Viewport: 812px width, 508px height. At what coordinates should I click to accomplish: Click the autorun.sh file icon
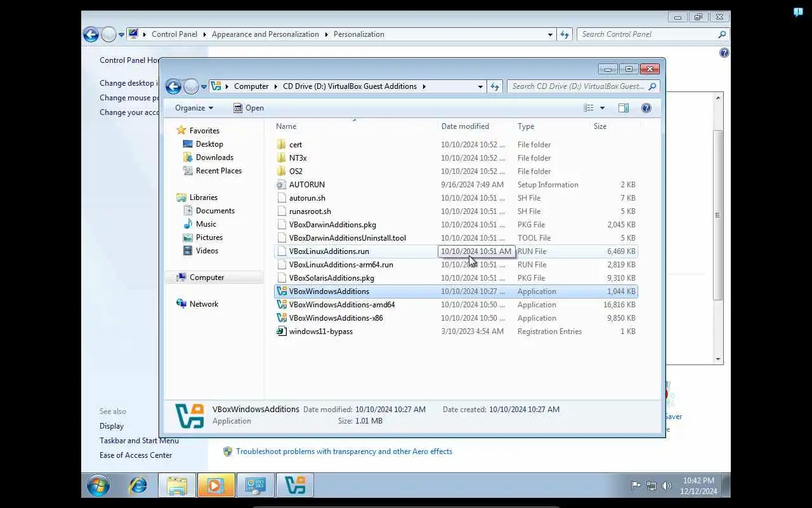point(282,198)
